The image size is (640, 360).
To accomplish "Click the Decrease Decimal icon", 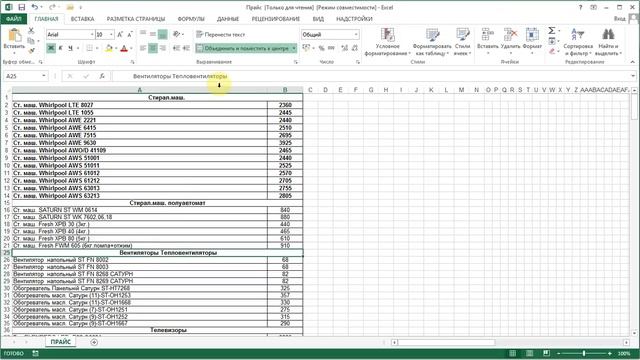I will [x=355, y=48].
